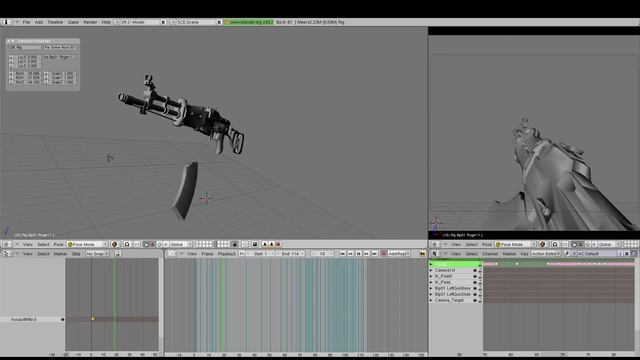
Task: Click the End: 114 frame field
Action: pos(291,253)
